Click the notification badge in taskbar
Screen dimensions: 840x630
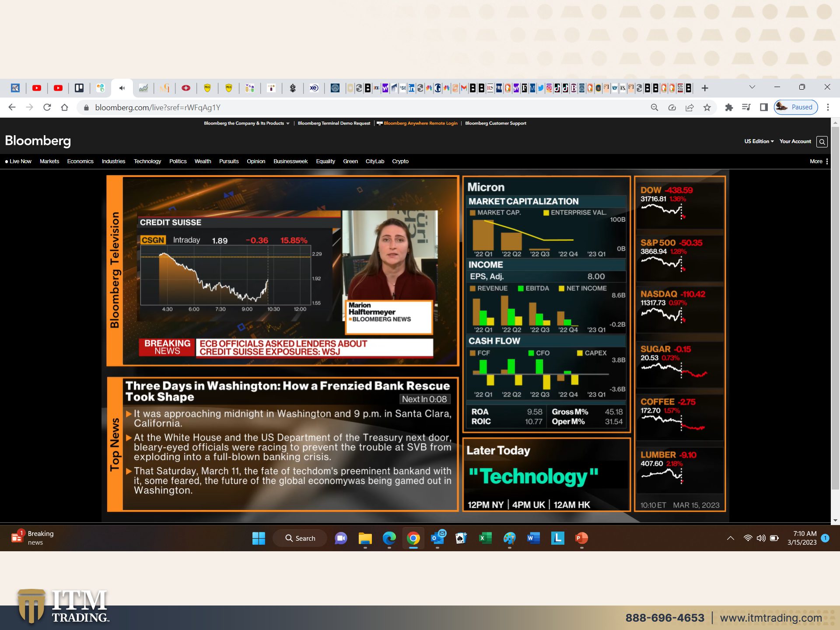825,538
